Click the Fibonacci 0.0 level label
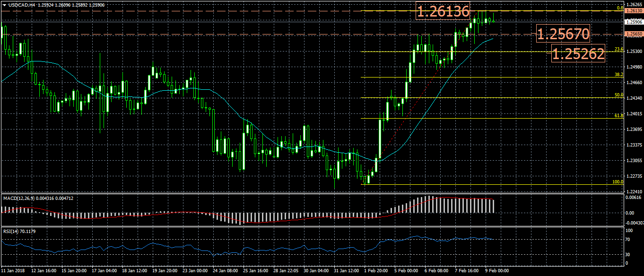The image size is (644, 276). pos(619,8)
